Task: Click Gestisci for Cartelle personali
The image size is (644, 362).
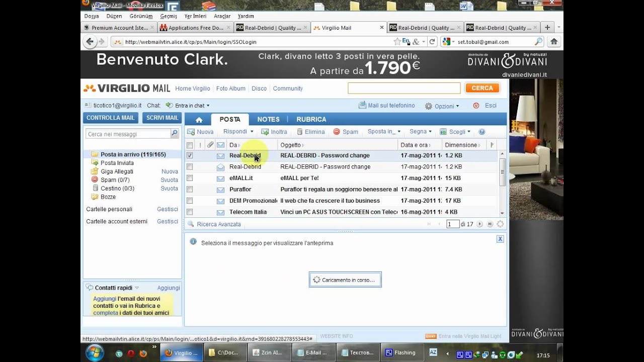Action: point(168,209)
